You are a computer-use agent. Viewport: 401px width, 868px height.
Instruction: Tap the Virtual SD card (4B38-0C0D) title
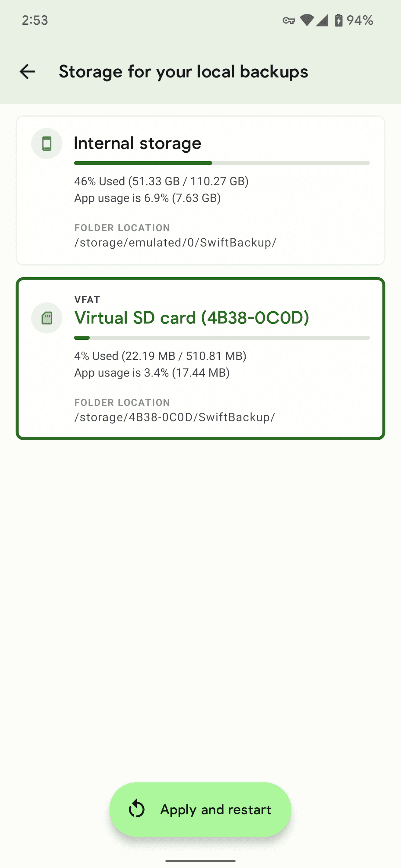(x=192, y=318)
